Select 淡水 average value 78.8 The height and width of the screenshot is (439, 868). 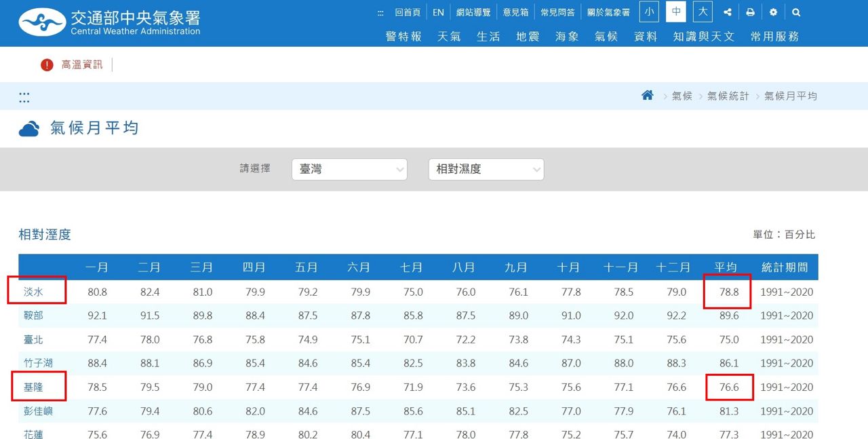click(729, 292)
